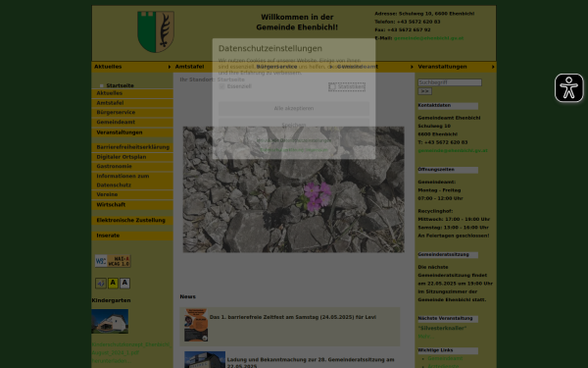
Task: Select Bürgerservice in the left sidebar menu
Action: pos(132,112)
